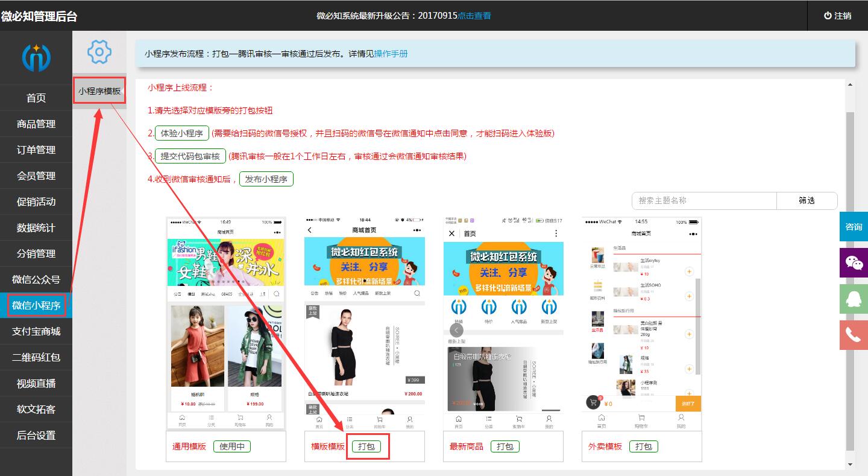The image size is (868, 476).
Task: Select 后台设置 from the left menu
Action: point(36,435)
